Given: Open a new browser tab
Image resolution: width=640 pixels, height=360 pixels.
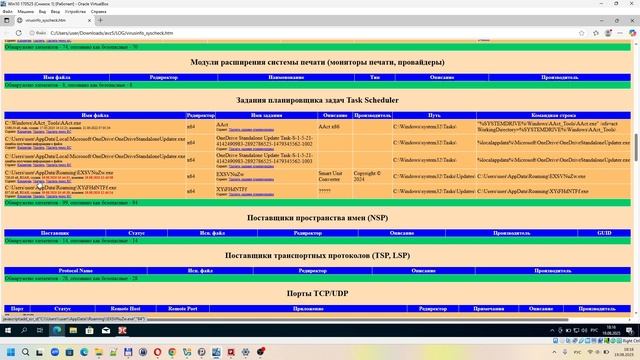Looking at the screenshot, I should pos(100,20).
